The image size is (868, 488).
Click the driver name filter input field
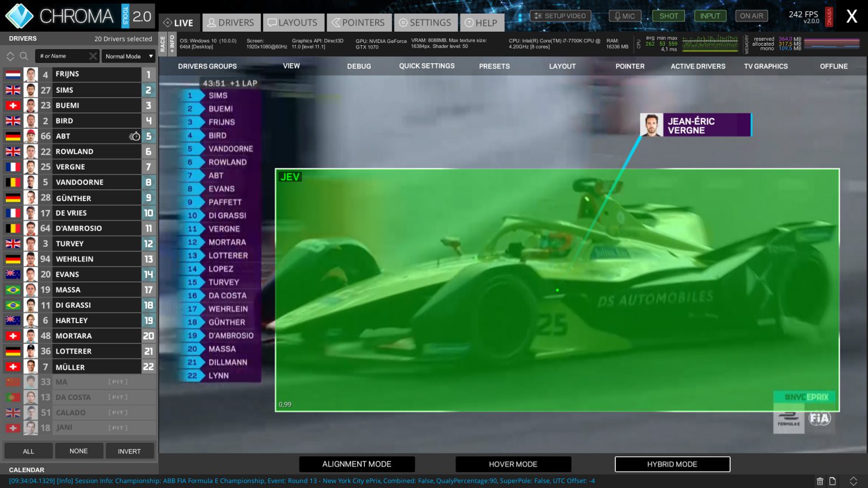click(x=62, y=56)
